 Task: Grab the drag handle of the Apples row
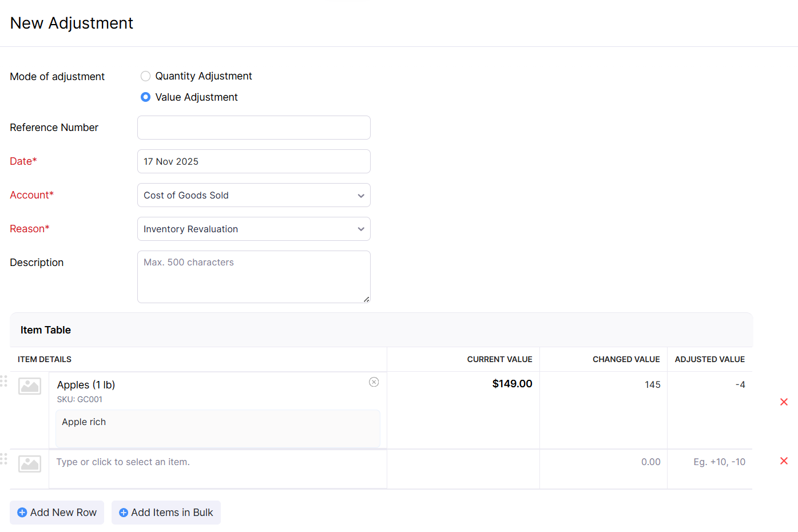4,381
